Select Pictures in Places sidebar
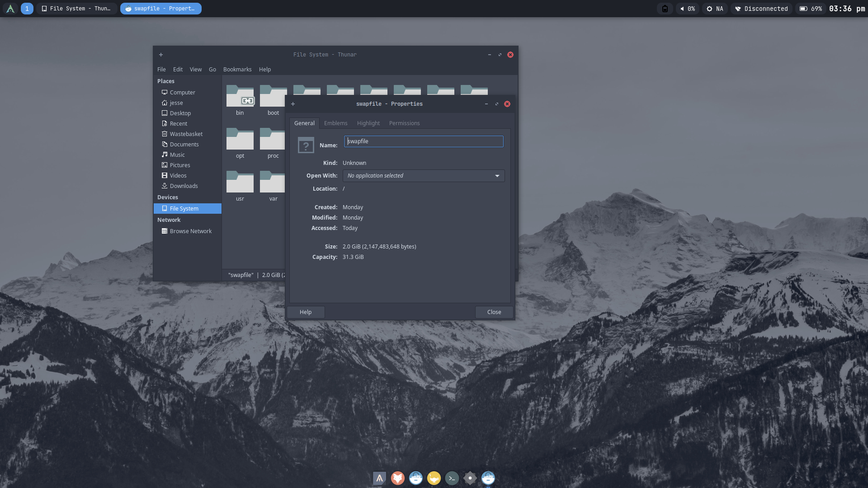868x488 pixels. click(x=187, y=165)
